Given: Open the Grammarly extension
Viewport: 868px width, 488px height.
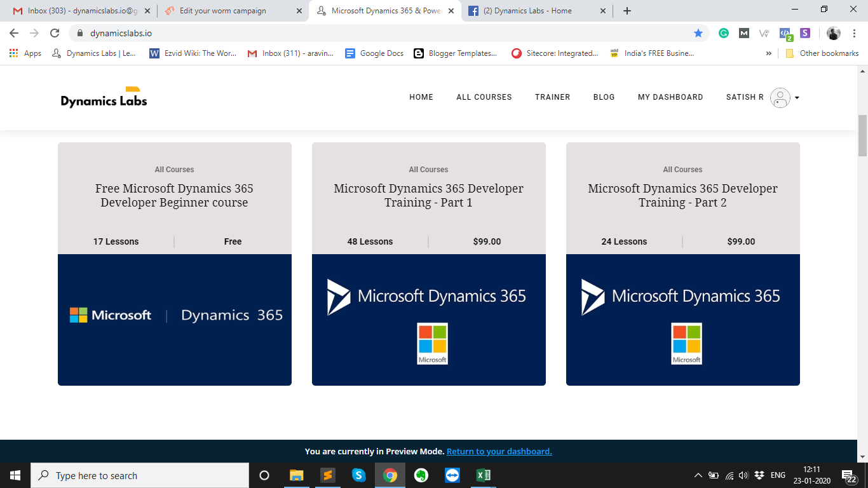Looking at the screenshot, I should tap(724, 32).
